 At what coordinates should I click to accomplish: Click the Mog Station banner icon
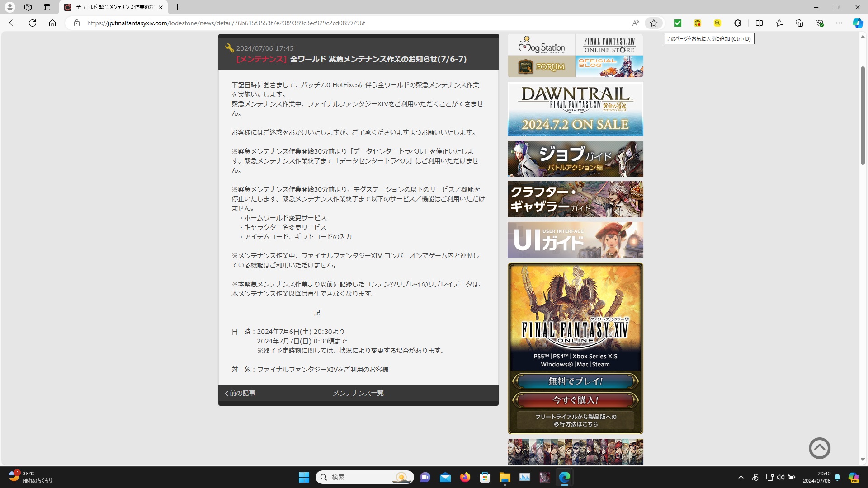click(541, 45)
